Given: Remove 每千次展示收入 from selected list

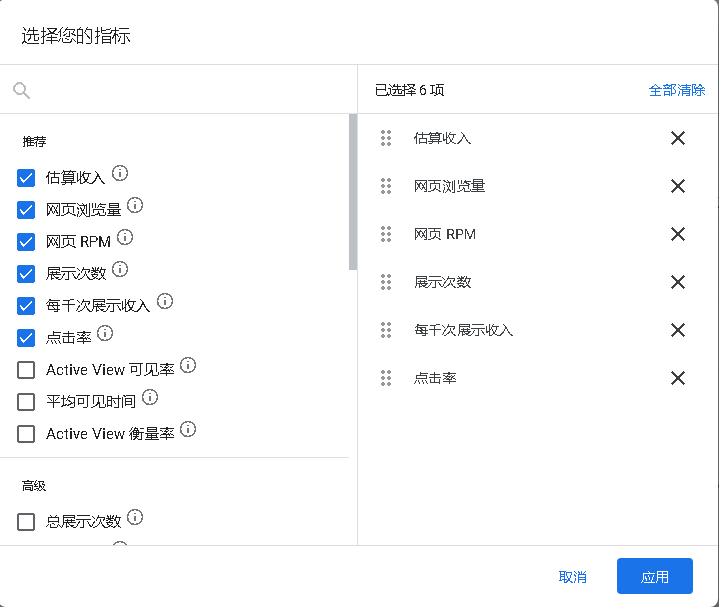Looking at the screenshot, I should 678,330.
